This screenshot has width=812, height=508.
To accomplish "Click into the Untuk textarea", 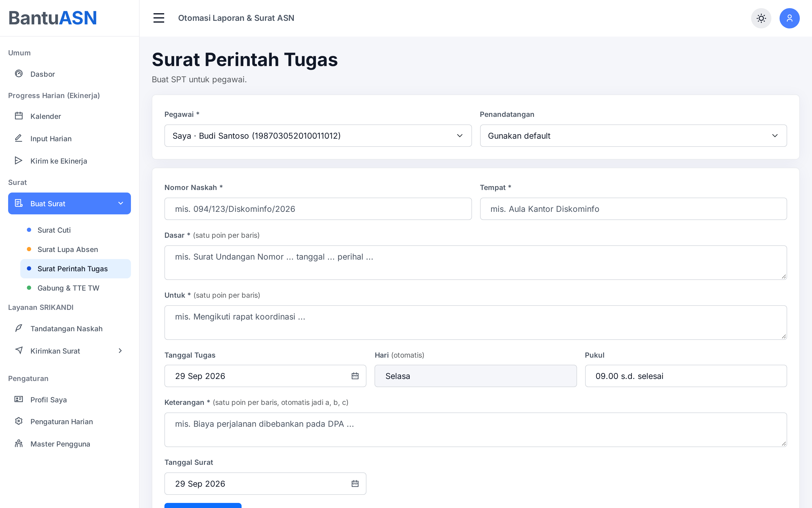I will pyautogui.click(x=476, y=323).
